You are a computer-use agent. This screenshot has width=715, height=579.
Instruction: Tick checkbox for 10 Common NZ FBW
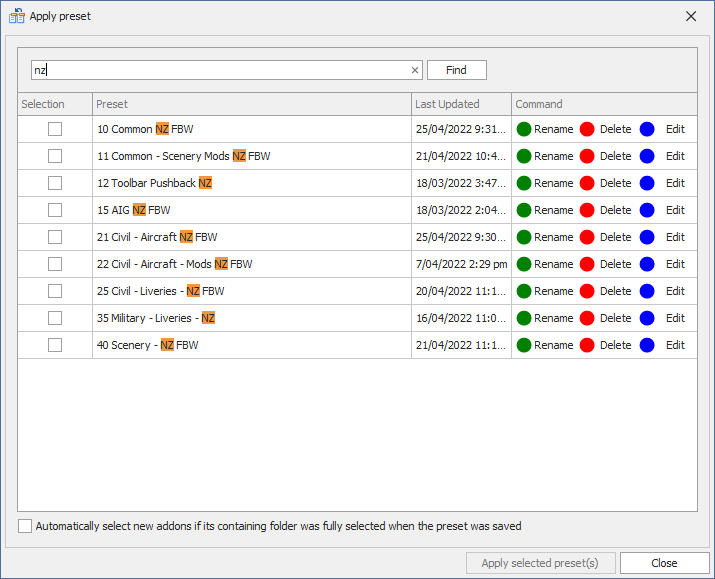click(55, 129)
